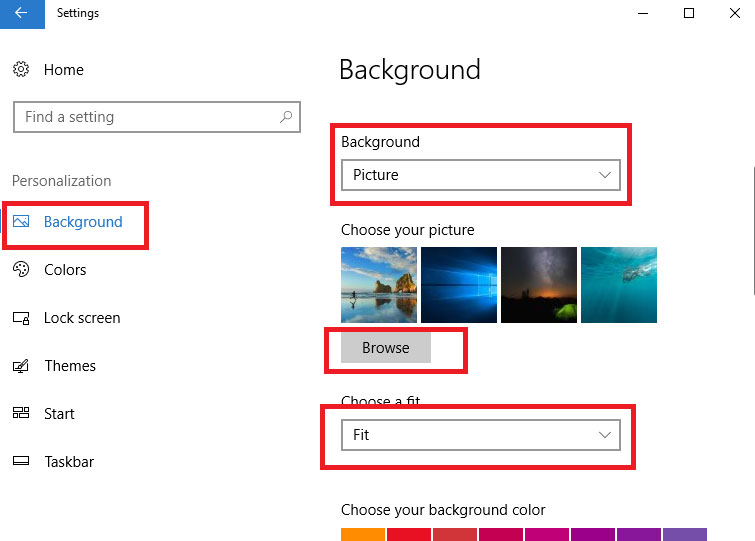This screenshot has height=541, width=755.
Task: Choose the rightmost purple color swatch
Action: point(685,535)
